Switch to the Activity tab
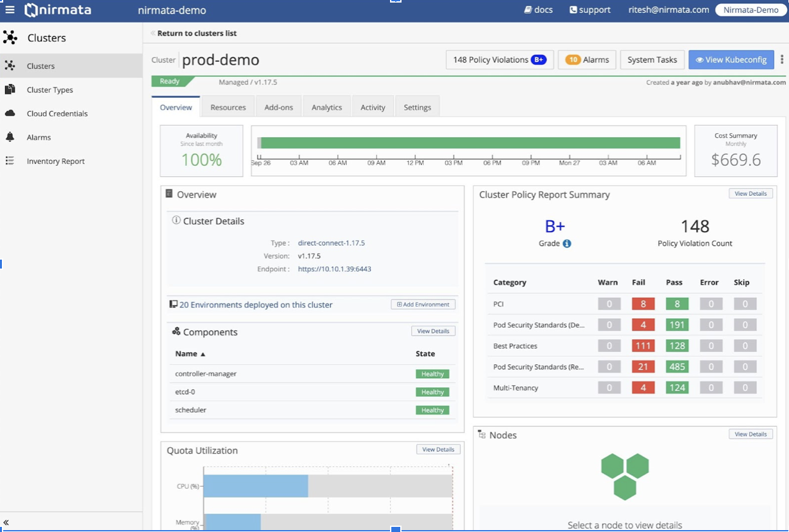 coord(373,107)
